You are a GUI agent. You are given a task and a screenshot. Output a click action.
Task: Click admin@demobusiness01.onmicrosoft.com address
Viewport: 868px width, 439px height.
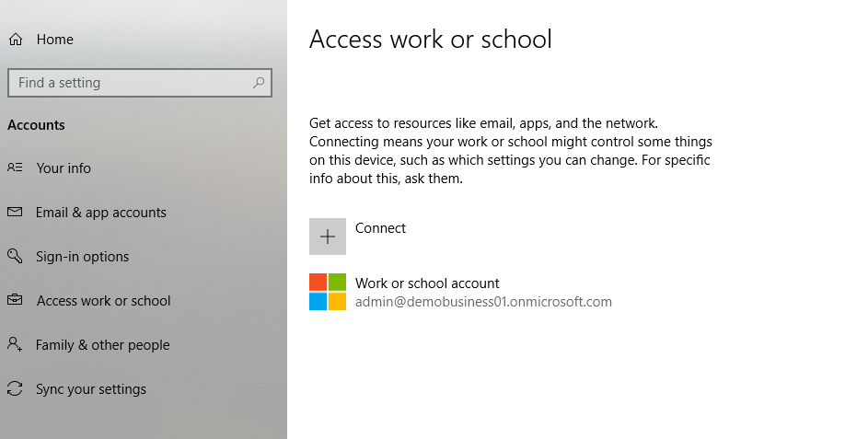pyautogui.click(x=484, y=302)
